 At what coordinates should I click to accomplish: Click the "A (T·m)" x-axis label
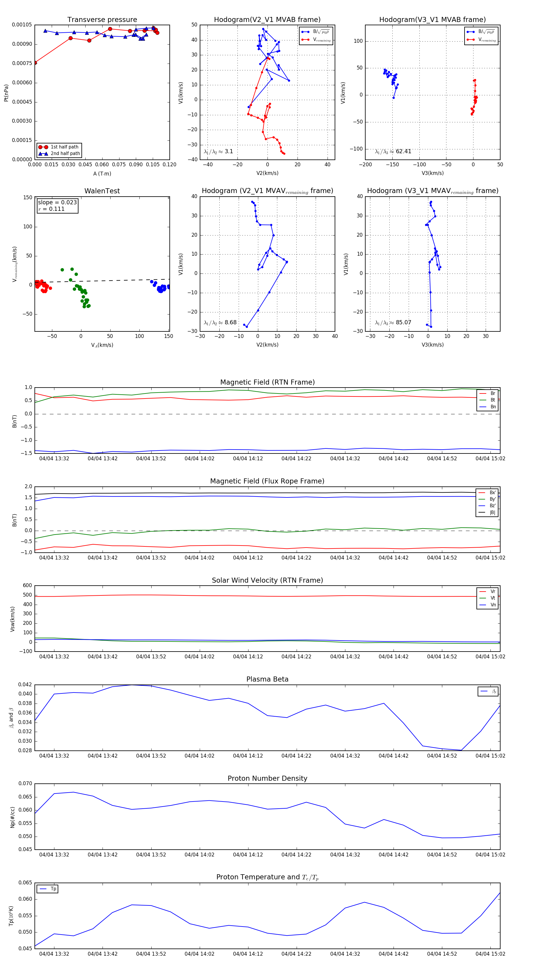tap(102, 174)
